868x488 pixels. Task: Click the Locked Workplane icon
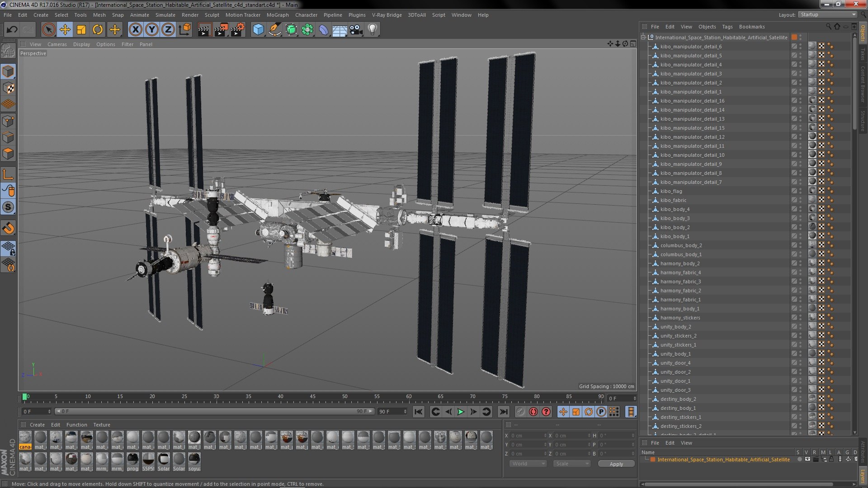[8, 248]
